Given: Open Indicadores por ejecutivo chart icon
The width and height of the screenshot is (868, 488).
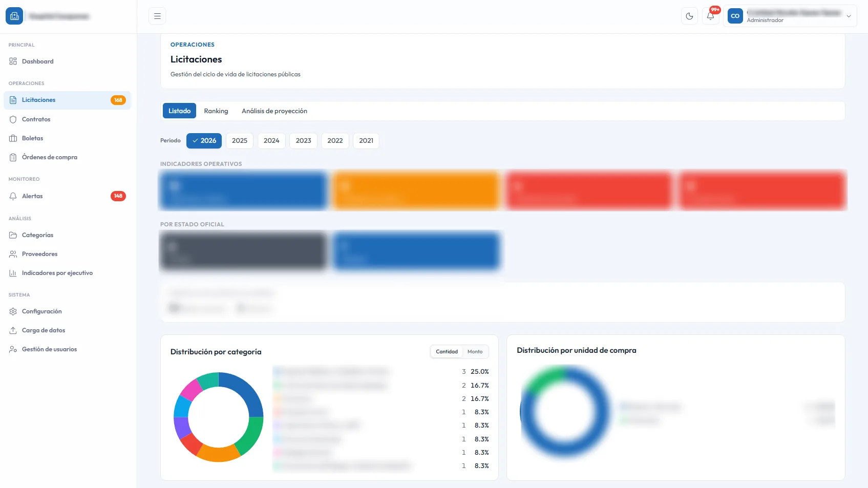Looking at the screenshot, I should tap(13, 272).
